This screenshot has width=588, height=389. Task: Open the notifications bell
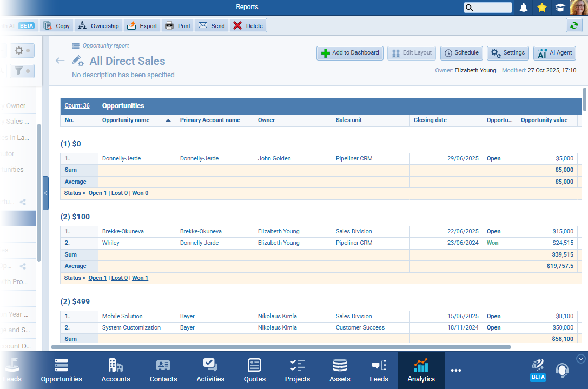click(x=524, y=8)
